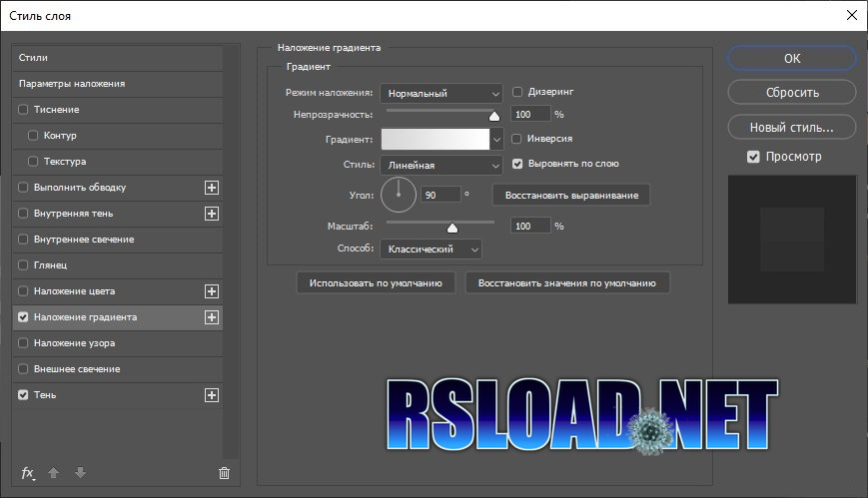
Task: Click the gradient preview swatch
Action: pyautogui.click(x=434, y=140)
